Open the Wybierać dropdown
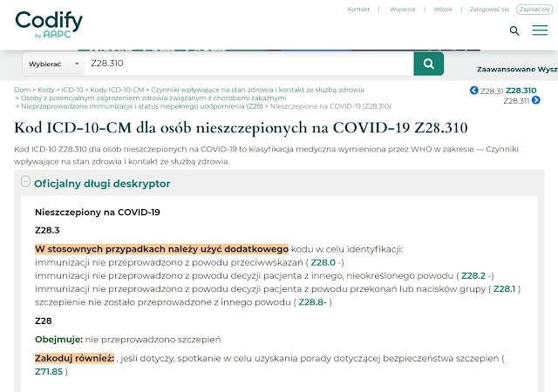 tap(53, 64)
